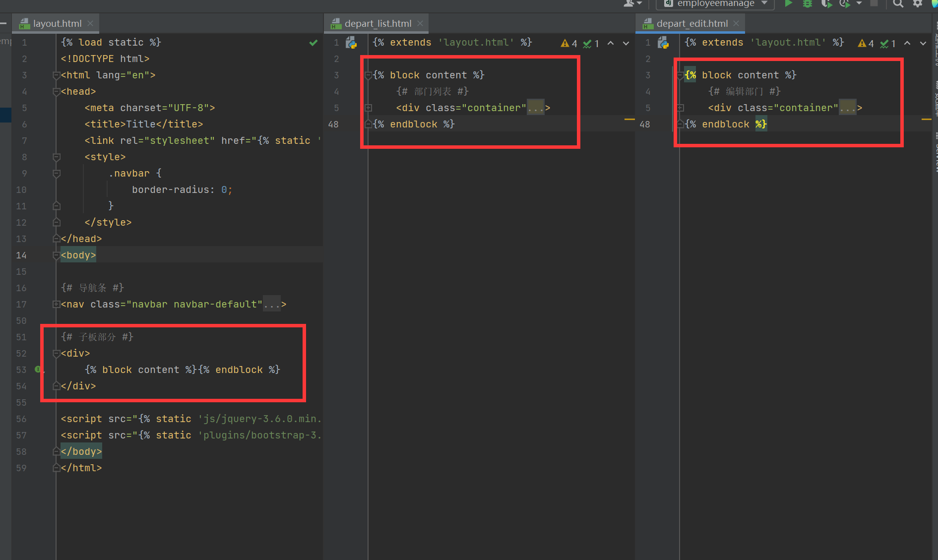Click the jquery-3.6.0.min script line 56
Screen dimensions: 938x560
[191, 419]
